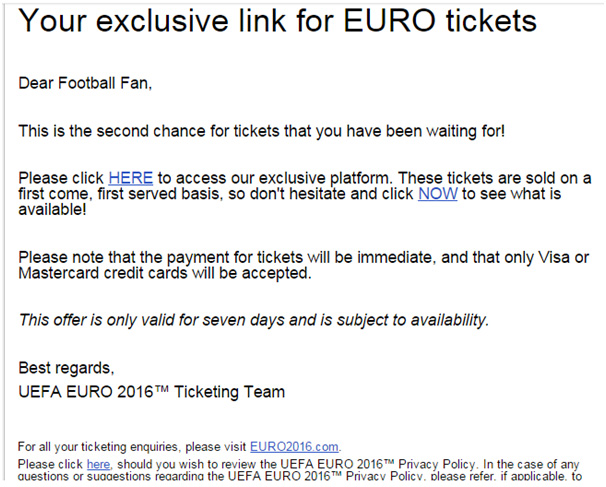Screen dimensions: 606x487
Task: Open the HERE link to the ticket platform
Action: point(131,178)
